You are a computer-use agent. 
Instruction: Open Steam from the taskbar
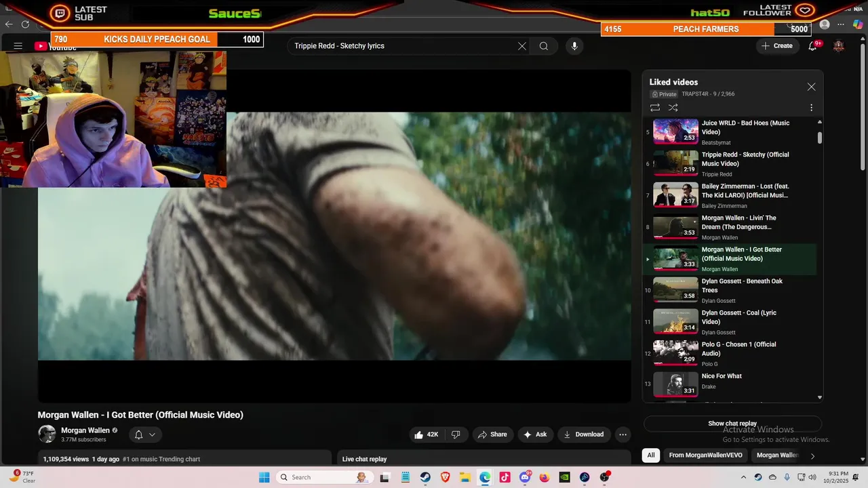pyautogui.click(x=425, y=477)
